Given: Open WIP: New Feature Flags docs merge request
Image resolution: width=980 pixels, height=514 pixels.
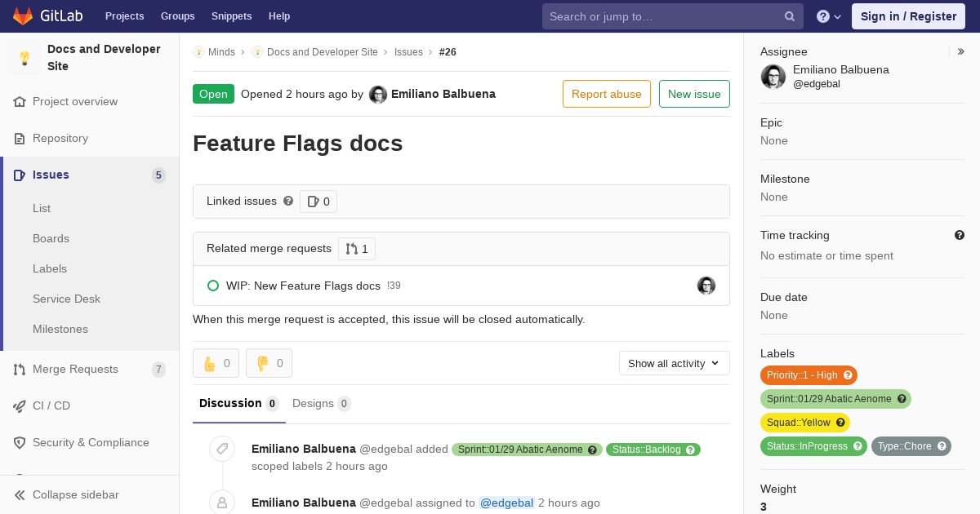Looking at the screenshot, I should (x=303, y=286).
